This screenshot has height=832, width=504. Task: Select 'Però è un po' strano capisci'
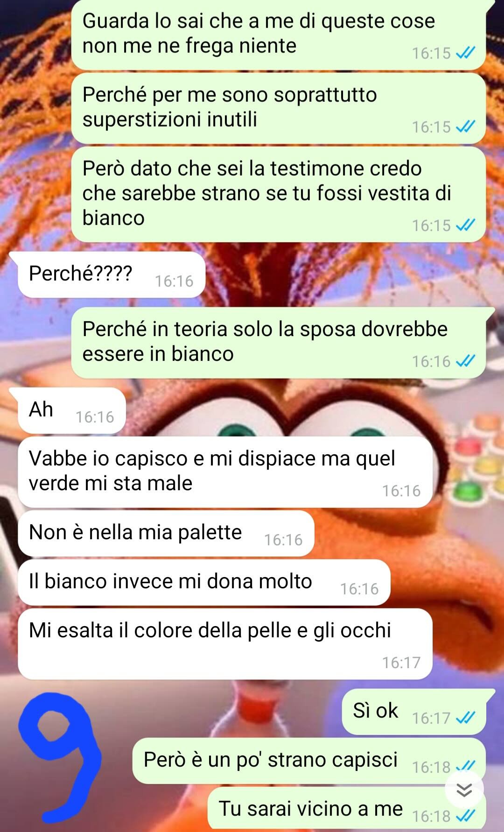(x=309, y=761)
